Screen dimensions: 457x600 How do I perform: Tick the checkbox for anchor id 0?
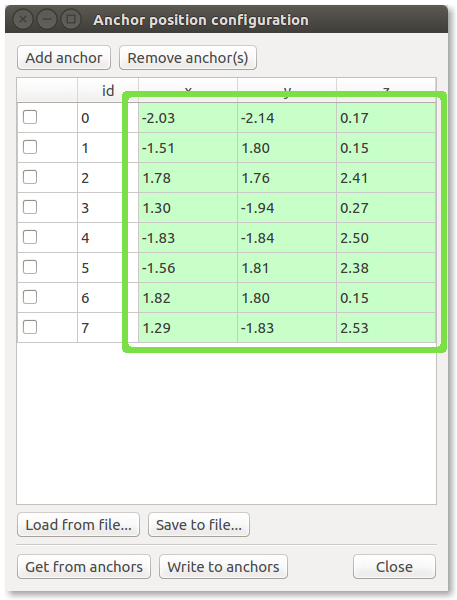pos(30,117)
